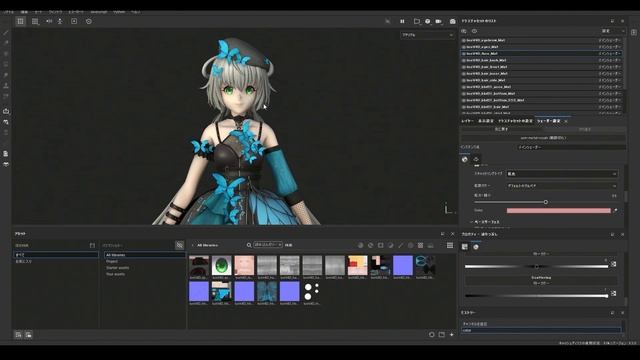Viewport: 640px width, 360px height.
Task: Select the Clone stamp tool
Action: pyautogui.click(x=6, y=86)
